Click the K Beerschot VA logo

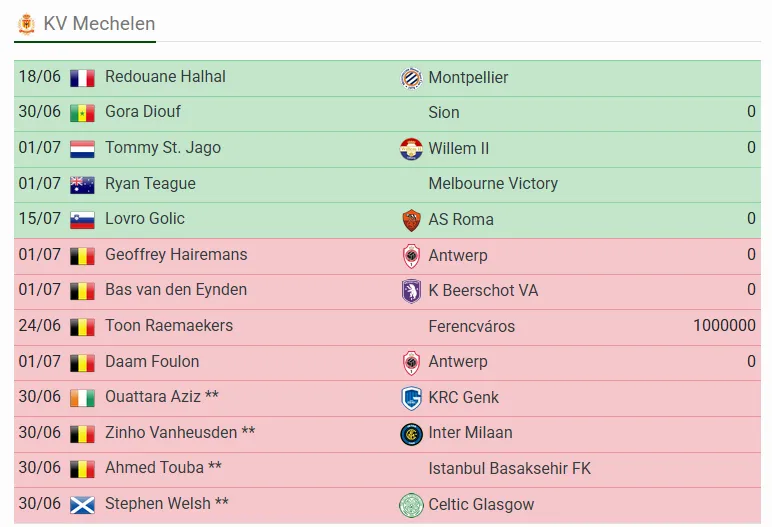pos(411,291)
